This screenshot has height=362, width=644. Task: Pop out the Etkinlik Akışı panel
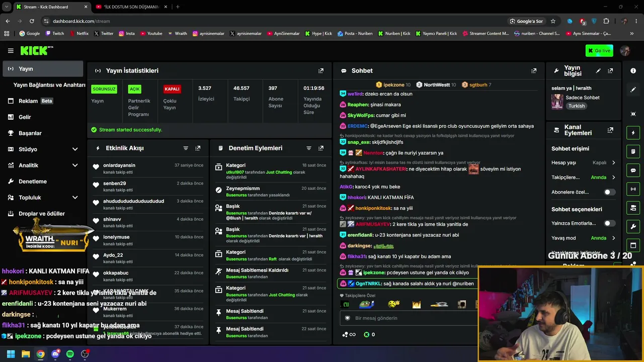pos(198,148)
